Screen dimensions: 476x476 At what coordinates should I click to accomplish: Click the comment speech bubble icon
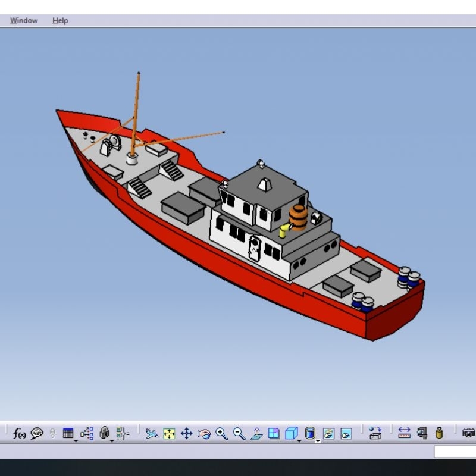37,434
